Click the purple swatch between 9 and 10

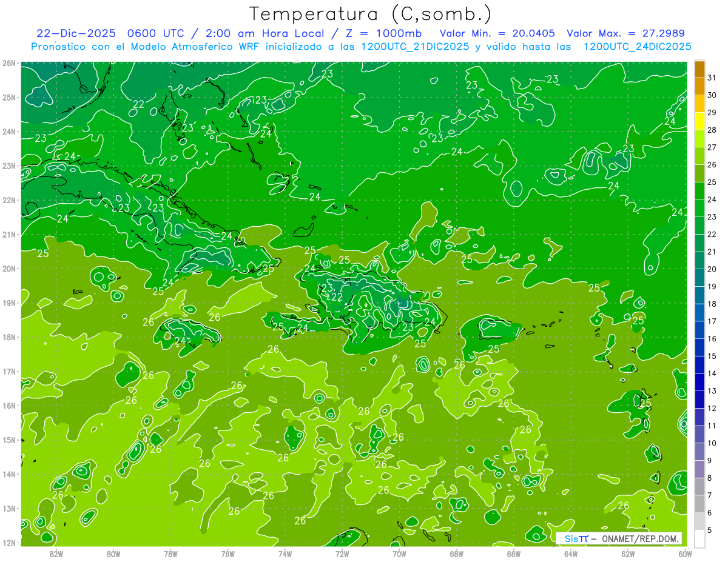point(699,451)
